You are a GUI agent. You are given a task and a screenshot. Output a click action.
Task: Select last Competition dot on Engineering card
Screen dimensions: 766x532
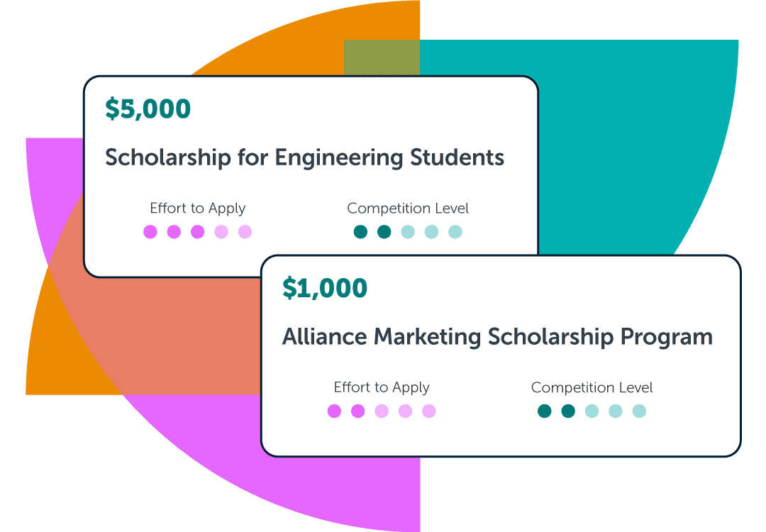coord(455,232)
